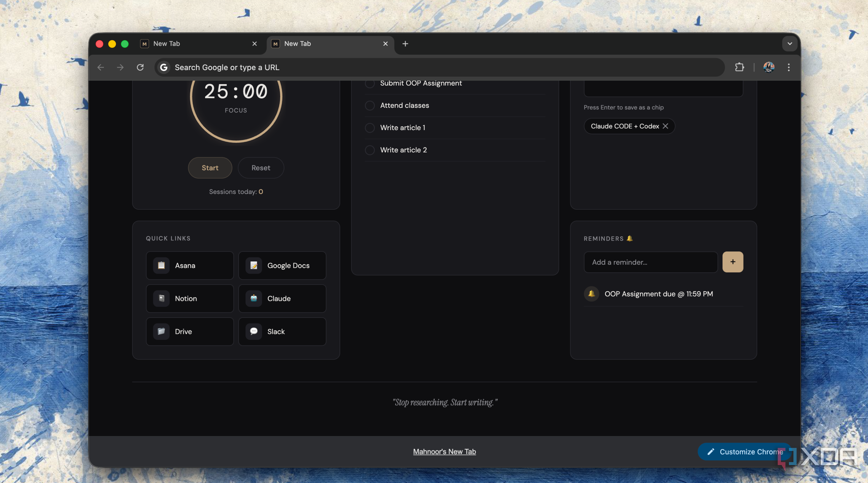Image resolution: width=868 pixels, height=483 pixels.
Task: Start the focus timer
Action: (210, 168)
